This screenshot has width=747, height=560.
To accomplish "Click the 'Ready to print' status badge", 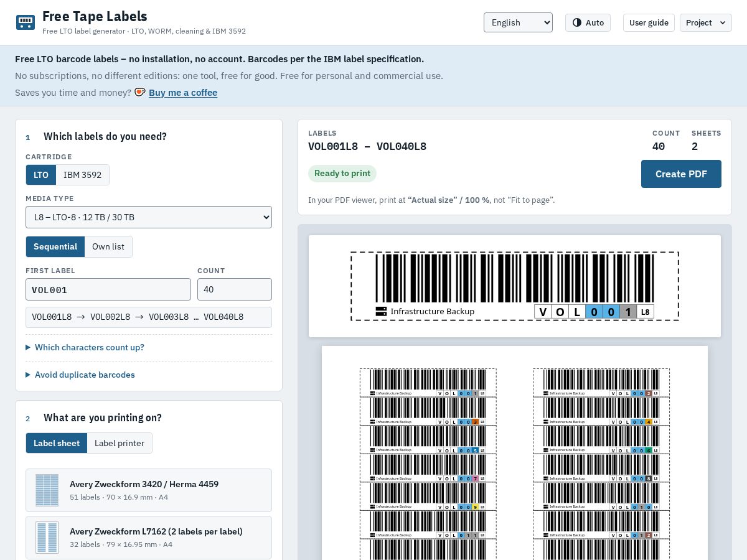I will [x=342, y=174].
